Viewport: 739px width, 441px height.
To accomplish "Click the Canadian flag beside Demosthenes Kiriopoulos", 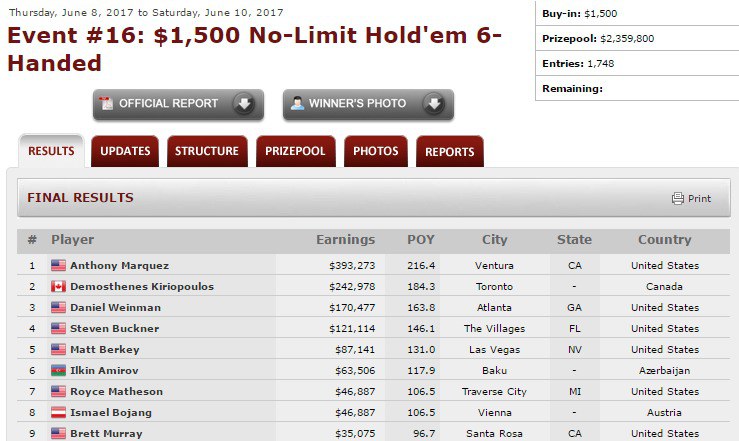I will pyautogui.click(x=58, y=287).
